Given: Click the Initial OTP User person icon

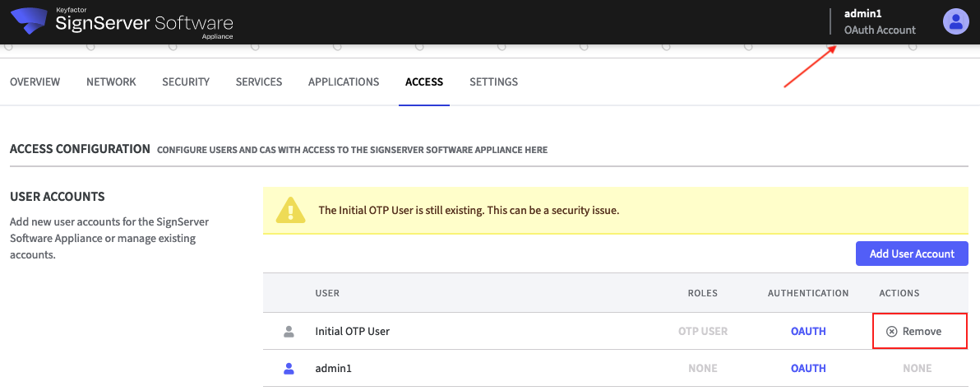Looking at the screenshot, I should click(289, 332).
